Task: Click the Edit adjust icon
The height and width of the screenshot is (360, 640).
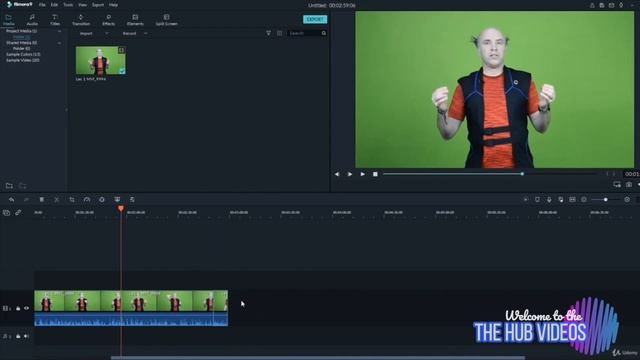Action: [132, 200]
